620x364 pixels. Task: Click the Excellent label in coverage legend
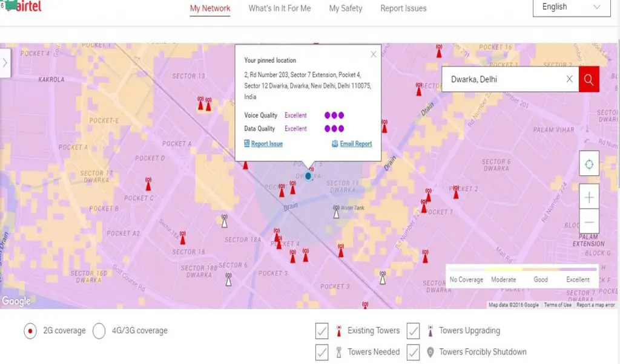click(578, 279)
